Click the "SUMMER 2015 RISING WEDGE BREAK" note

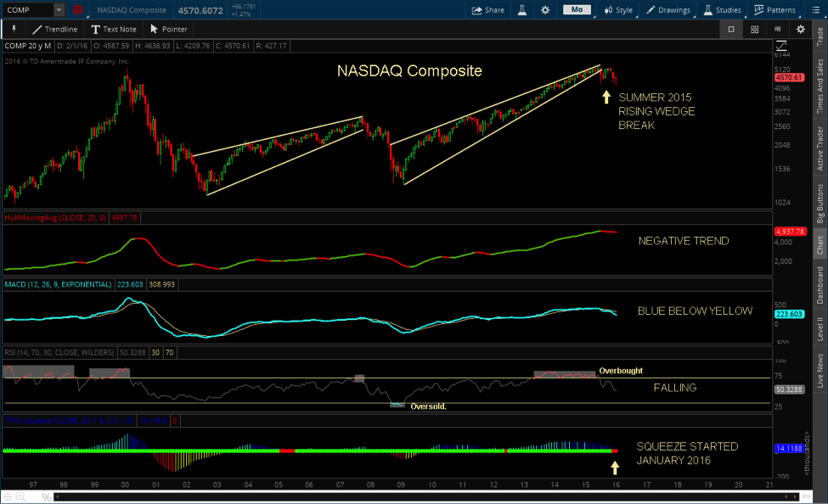(656, 111)
